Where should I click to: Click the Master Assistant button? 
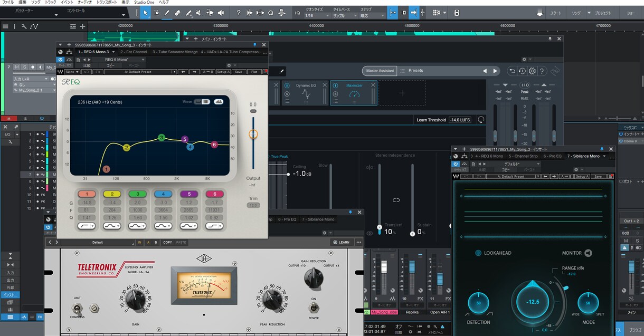[x=380, y=71]
